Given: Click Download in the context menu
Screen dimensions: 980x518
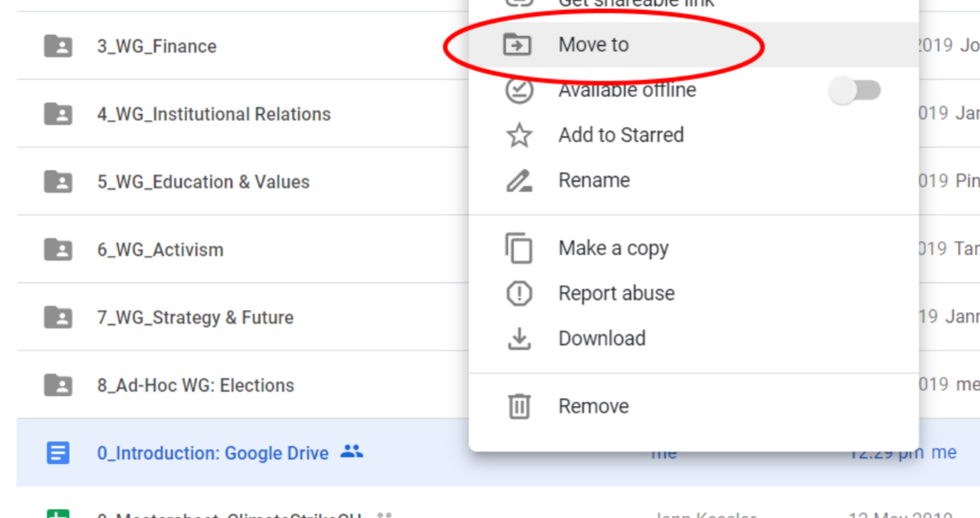Looking at the screenshot, I should pyautogui.click(x=602, y=339).
